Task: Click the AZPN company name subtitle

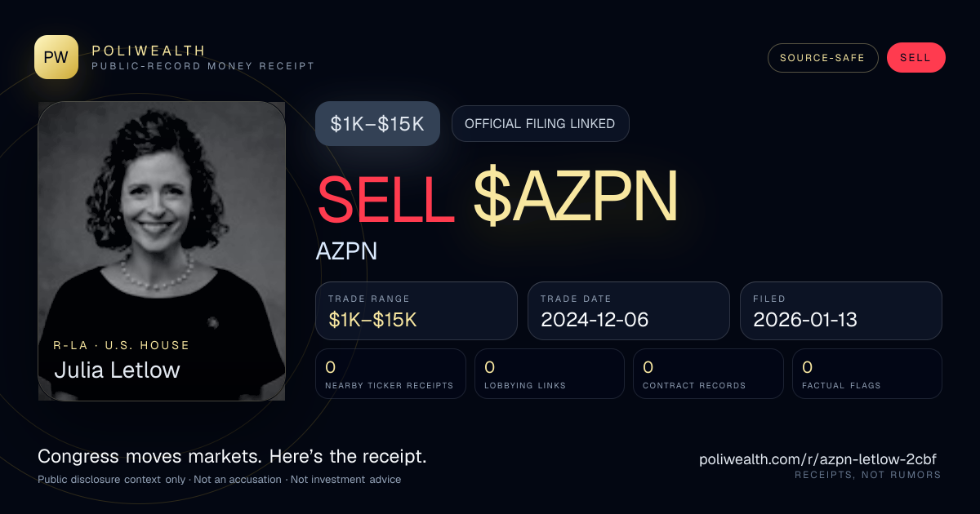Action: tap(347, 251)
